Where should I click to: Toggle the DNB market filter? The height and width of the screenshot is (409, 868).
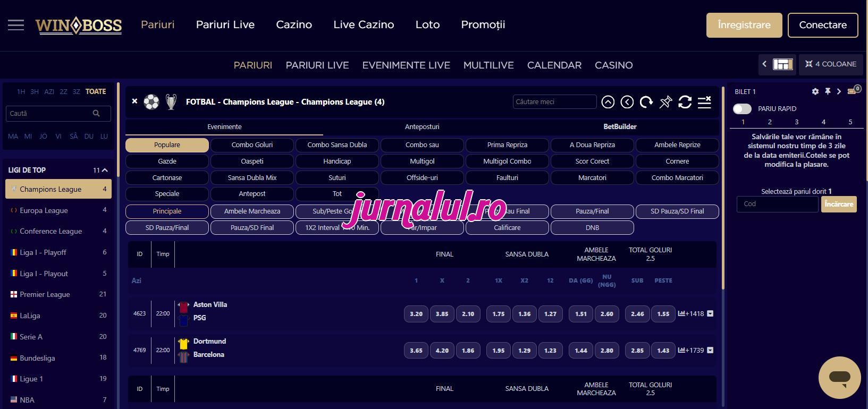point(592,228)
